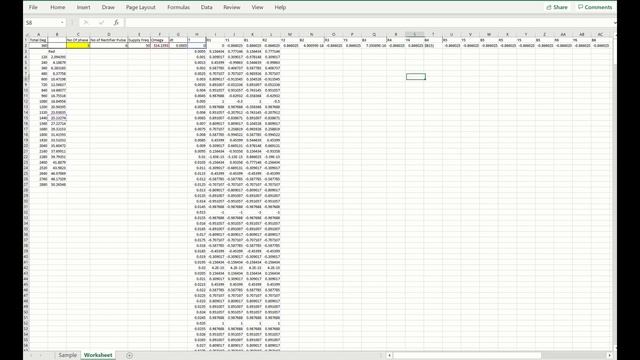Image resolution: width=640 pixels, height=360 pixels.
Task: Click the horizontal scrollbar left arrow
Action: (389, 356)
